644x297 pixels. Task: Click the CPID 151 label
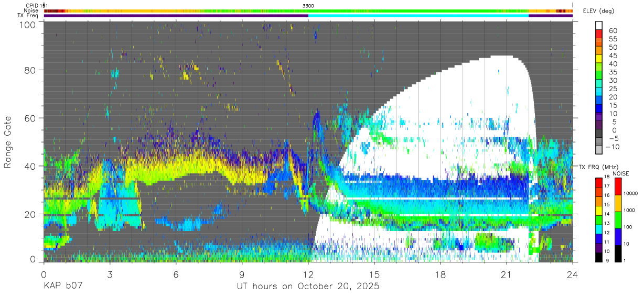pos(37,5)
